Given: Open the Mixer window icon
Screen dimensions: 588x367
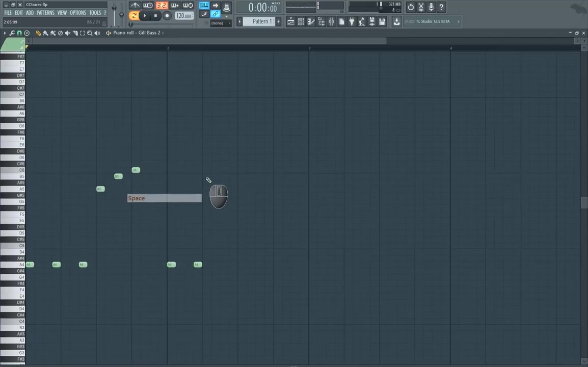Looking at the screenshot, I should point(331,21).
